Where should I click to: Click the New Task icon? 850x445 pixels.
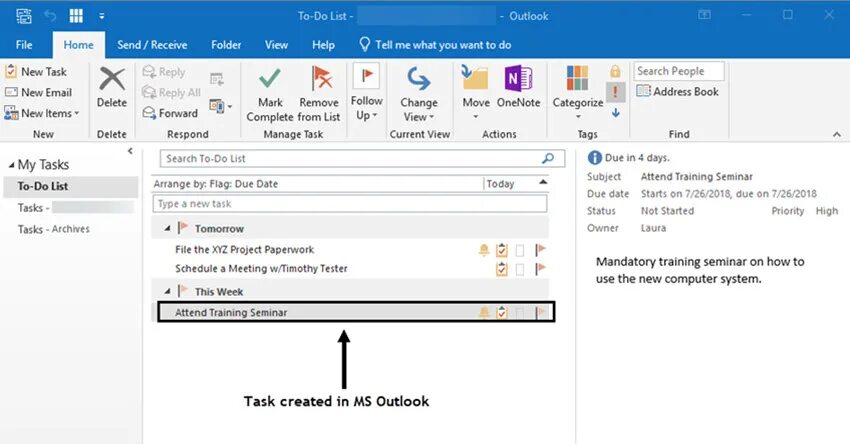pyautogui.click(x=11, y=72)
